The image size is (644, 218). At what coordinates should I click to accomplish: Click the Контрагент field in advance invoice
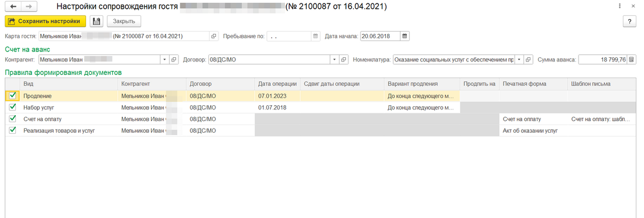tap(100, 60)
